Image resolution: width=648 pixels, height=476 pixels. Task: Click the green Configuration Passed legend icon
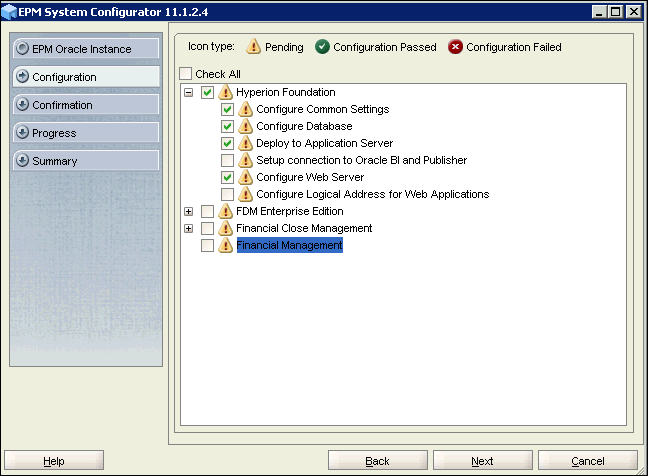click(322, 47)
